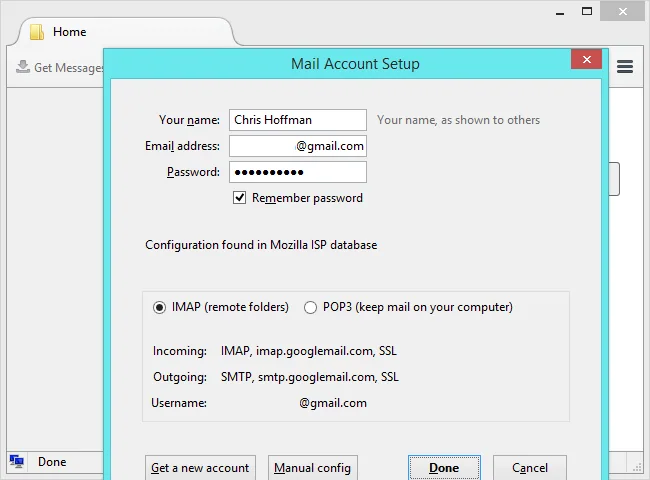This screenshot has width=650, height=480.
Task: Click the Get Messages download icon
Action: [x=23, y=67]
